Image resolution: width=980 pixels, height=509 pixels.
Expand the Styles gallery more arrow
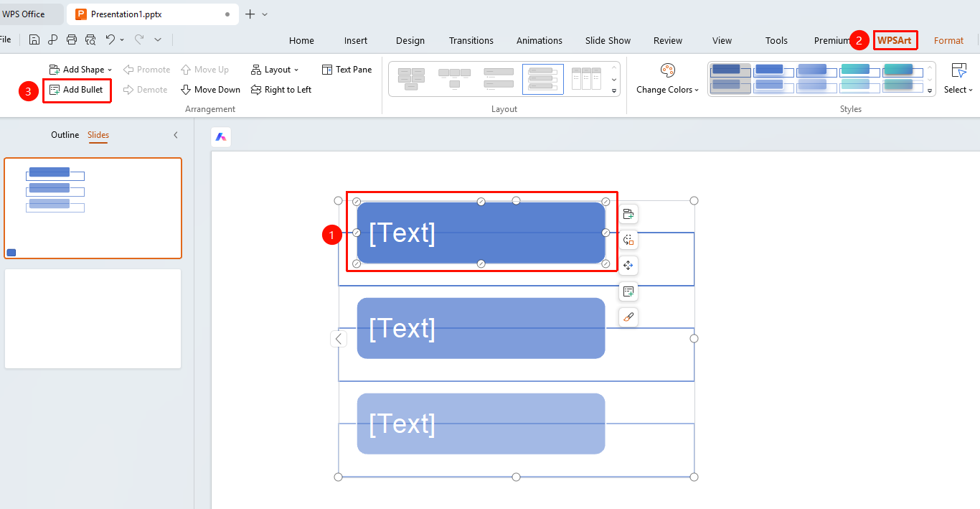click(x=930, y=91)
